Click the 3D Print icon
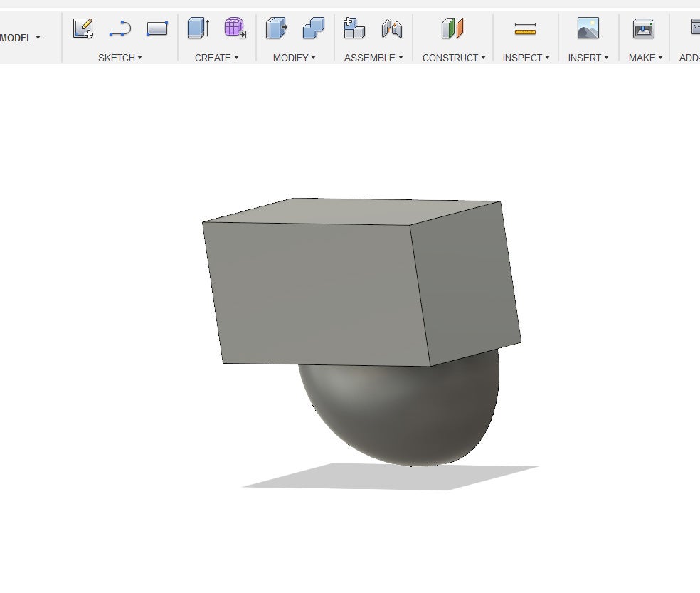This screenshot has height=593, width=700. point(644,29)
